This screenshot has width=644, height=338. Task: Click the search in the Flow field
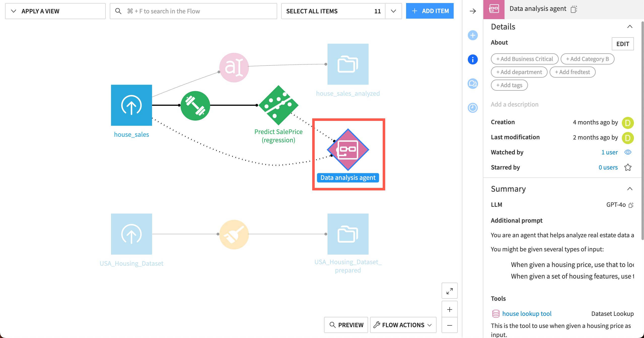click(x=193, y=11)
